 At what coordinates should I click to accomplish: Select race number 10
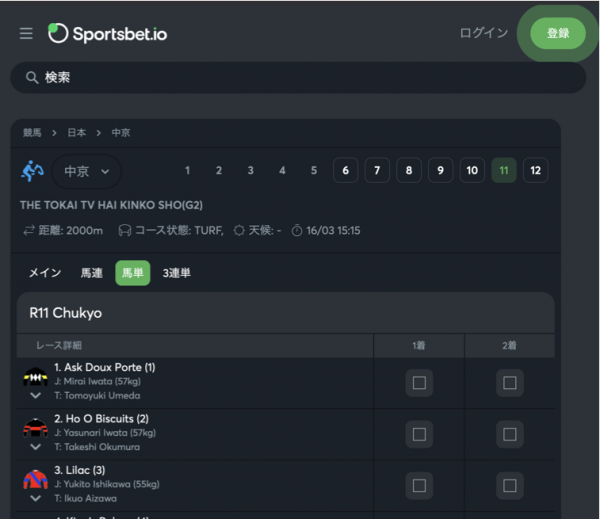(x=472, y=170)
